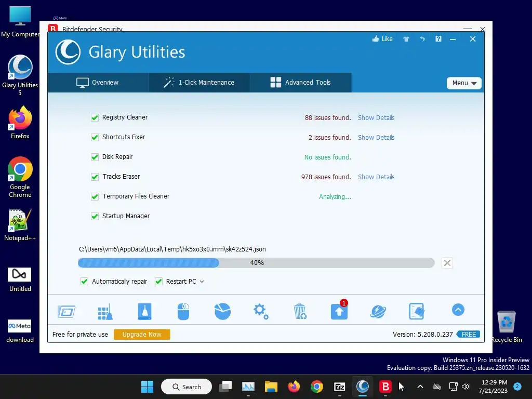Open Recycle Bin on desktop
Screen dimensions: 532x399
tap(507, 327)
